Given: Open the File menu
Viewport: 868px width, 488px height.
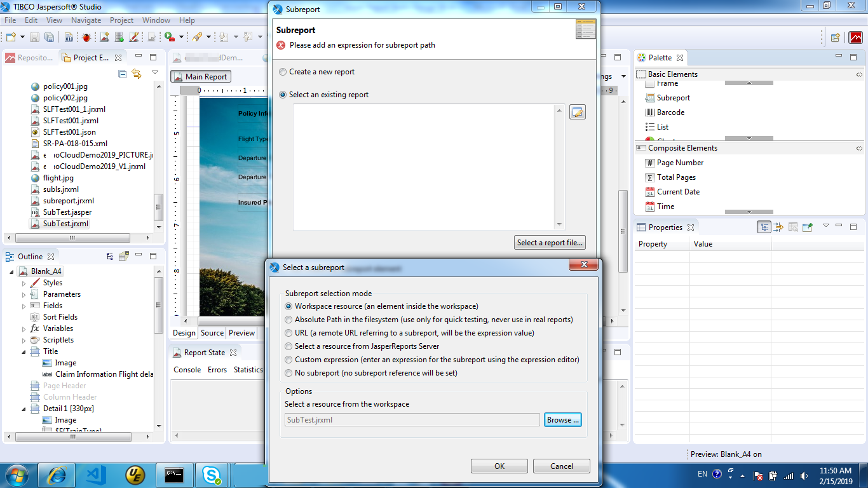Looking at the screenshot, I should point(10,20).
